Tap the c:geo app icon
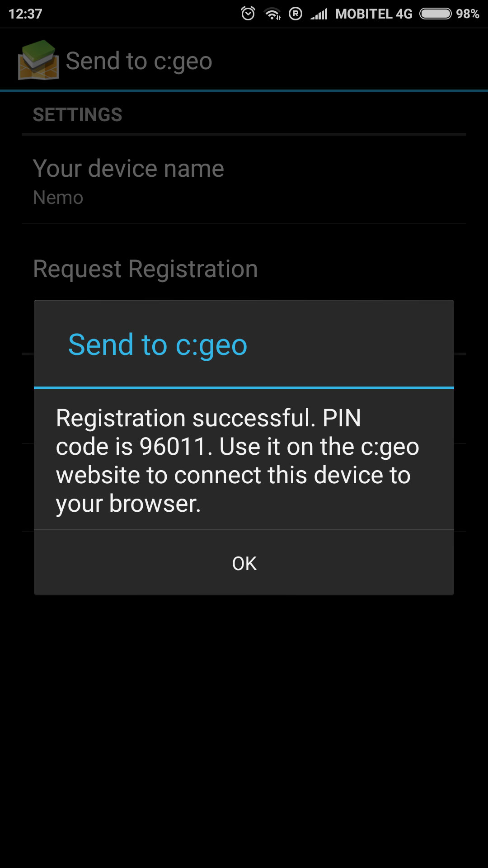 tap(38, 60)
